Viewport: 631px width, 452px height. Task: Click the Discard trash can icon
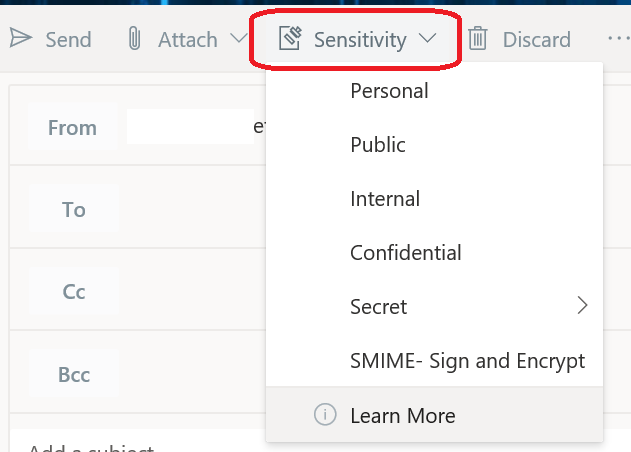pyautogui.click(x=478, y=39)
